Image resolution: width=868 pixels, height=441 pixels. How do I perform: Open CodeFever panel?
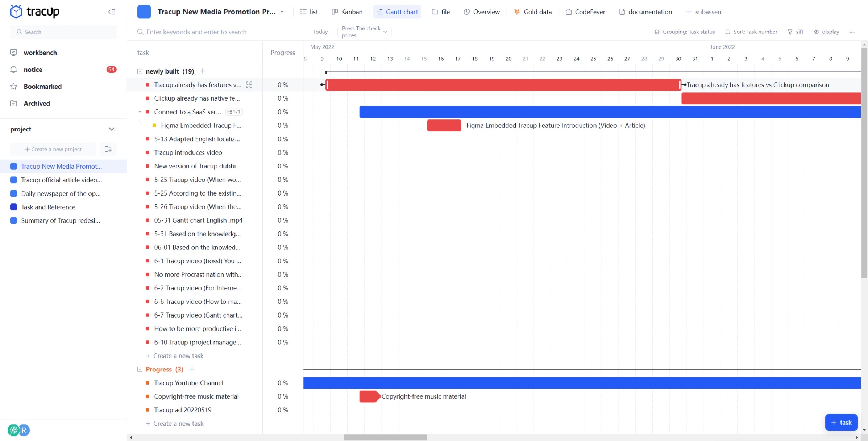585,12
